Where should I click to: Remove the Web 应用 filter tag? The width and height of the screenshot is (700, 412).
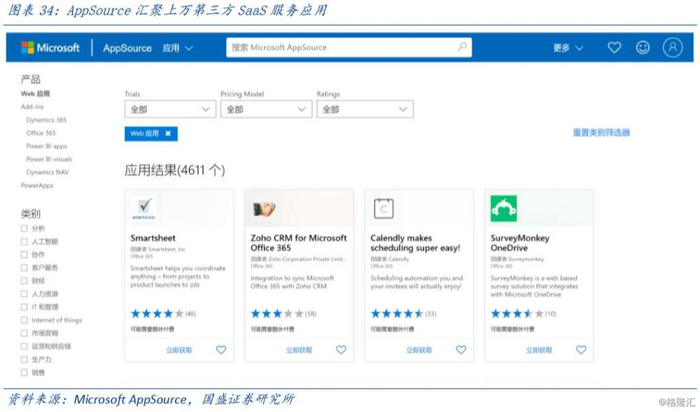click(x=168, y=133)
